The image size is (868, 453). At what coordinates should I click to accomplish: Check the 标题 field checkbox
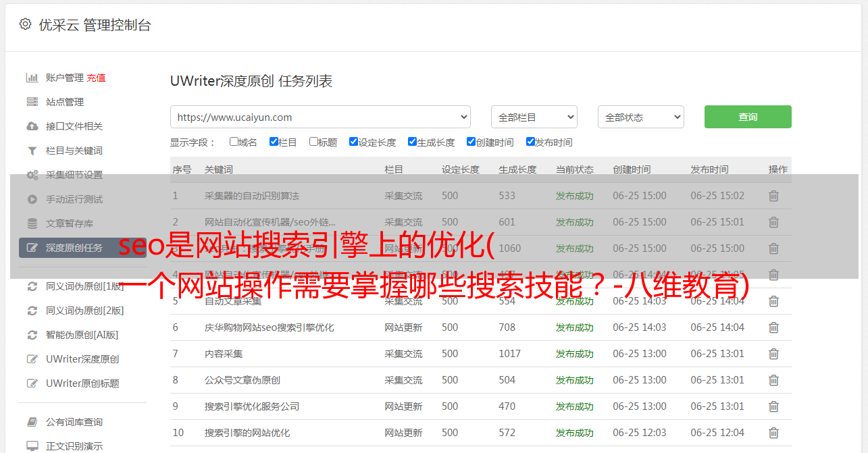point(313,142)
